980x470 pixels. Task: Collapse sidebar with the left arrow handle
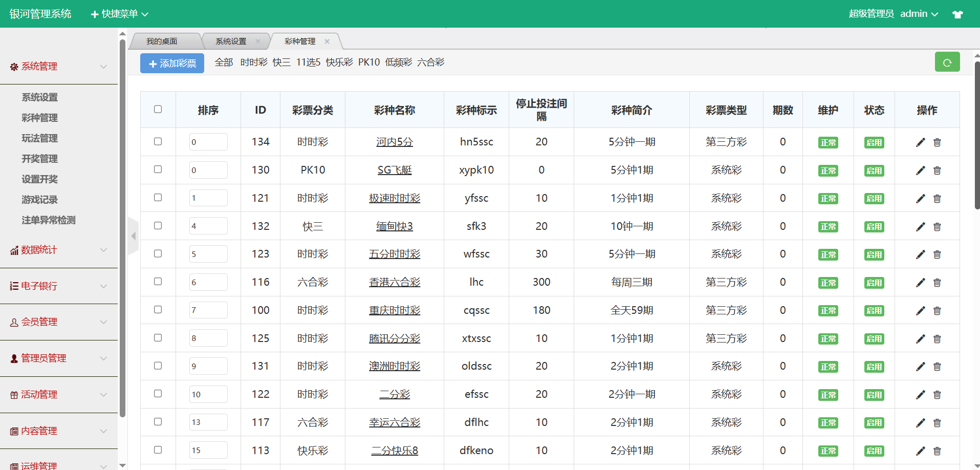pyautogui.click(x=134, y=236)
